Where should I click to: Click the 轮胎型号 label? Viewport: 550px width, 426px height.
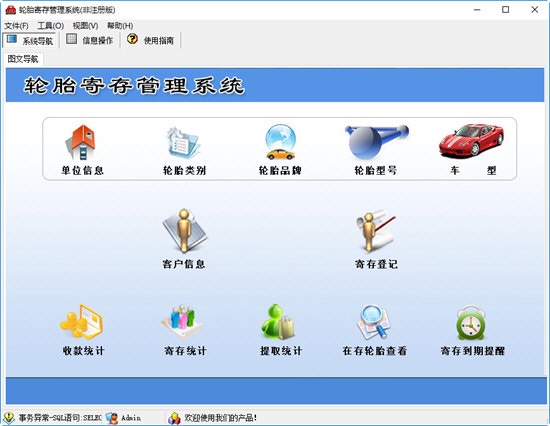tap(376, 171)
